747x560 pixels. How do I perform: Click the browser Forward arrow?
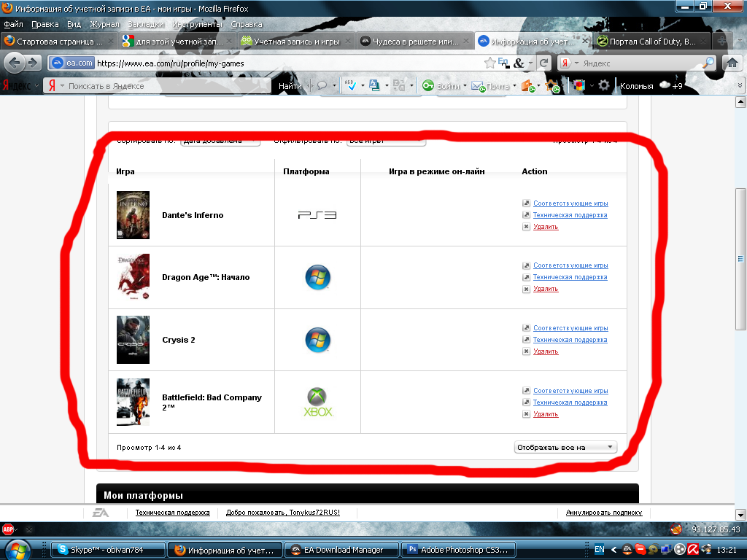32,63
